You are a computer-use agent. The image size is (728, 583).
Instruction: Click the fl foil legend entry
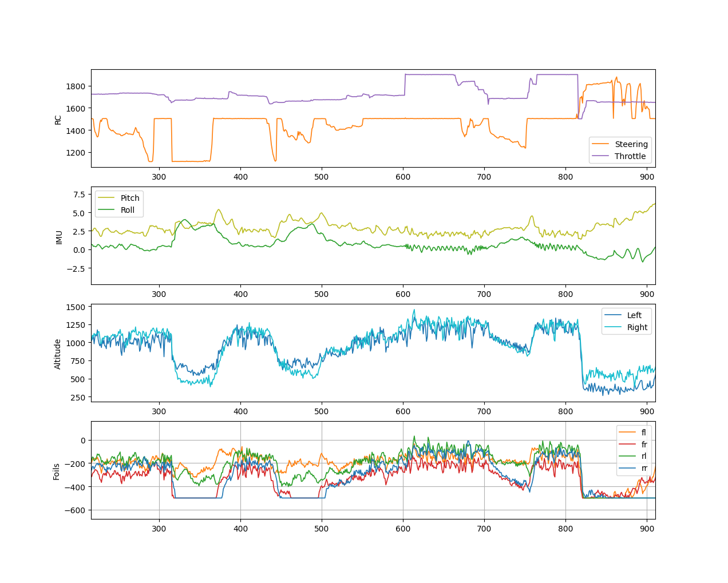pyautogui.click(x=644, y=433)
